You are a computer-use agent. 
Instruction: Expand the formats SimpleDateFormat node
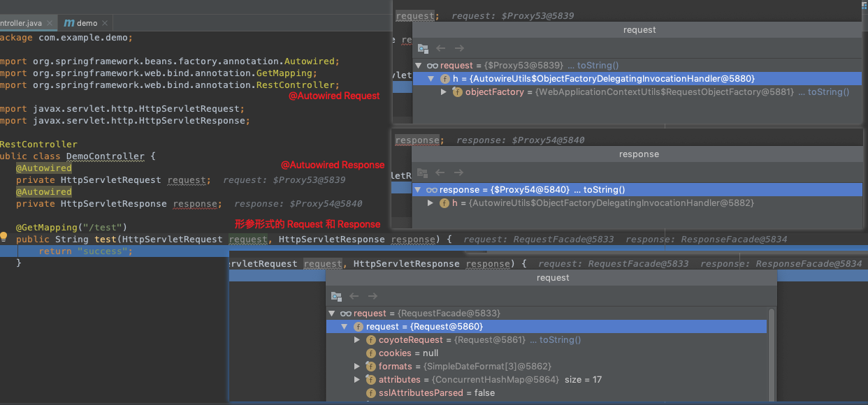[357, 367]
